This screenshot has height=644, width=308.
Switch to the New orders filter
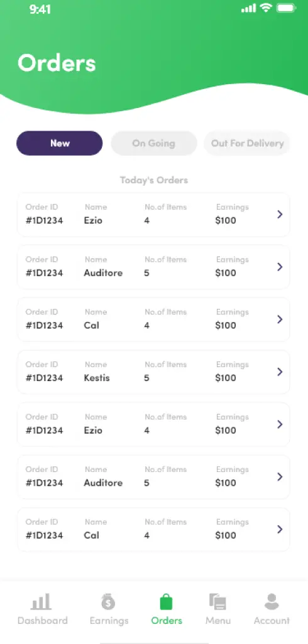click(x=60, y=143)
